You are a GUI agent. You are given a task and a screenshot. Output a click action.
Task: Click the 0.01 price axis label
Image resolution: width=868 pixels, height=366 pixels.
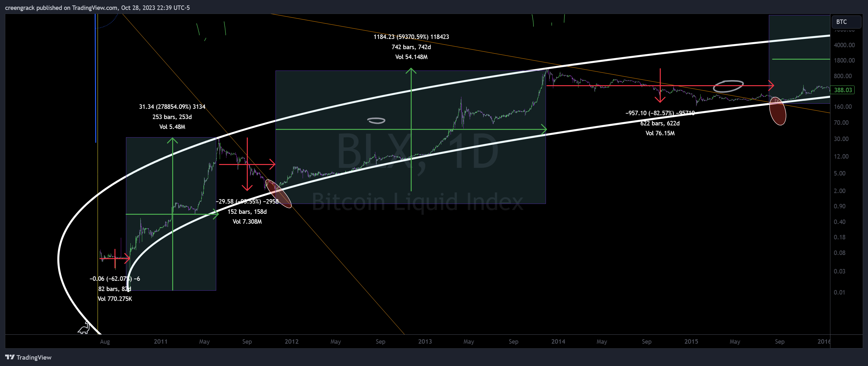[x=840, y=292]
